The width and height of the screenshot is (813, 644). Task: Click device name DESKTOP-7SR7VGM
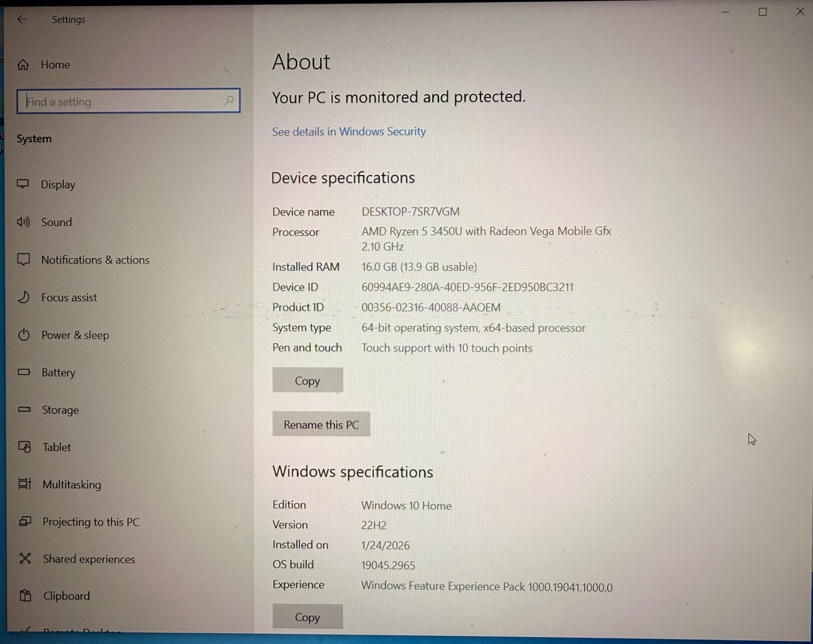[x=411, y=211]
